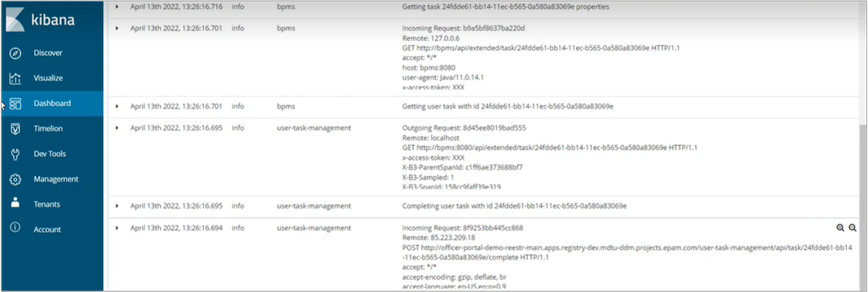Filter out value with magnifier minus icon
This screenshot has height=292, width=868.
point(853,228)
